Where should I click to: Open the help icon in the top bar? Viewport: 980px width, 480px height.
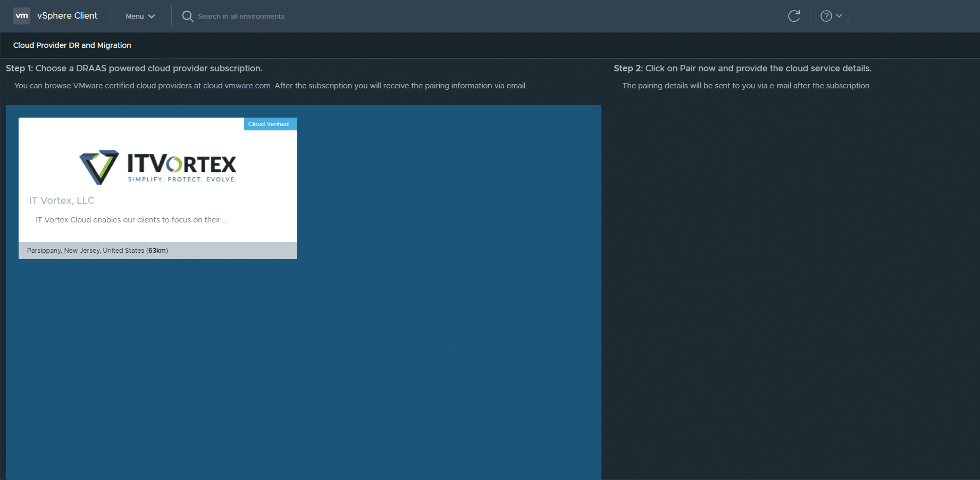[826, 16]
